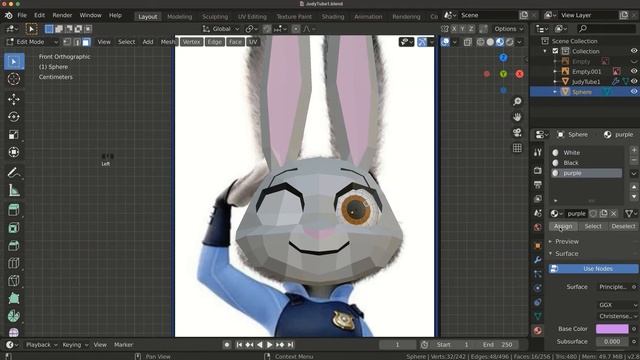Open Tool properties tab icon
The image size is (640, 360).
click(x=538, y=153)
